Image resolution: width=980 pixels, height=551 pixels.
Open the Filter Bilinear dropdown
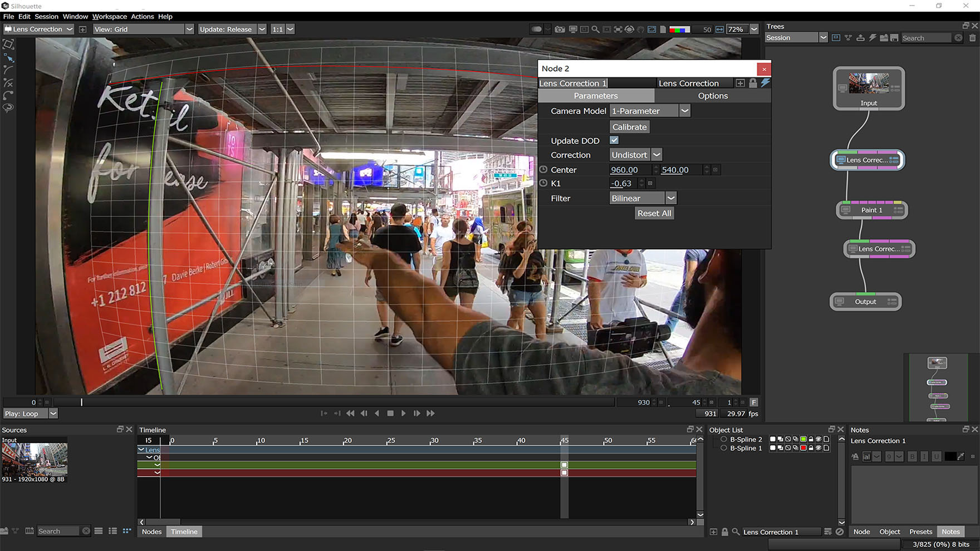[x=671, y=198]
